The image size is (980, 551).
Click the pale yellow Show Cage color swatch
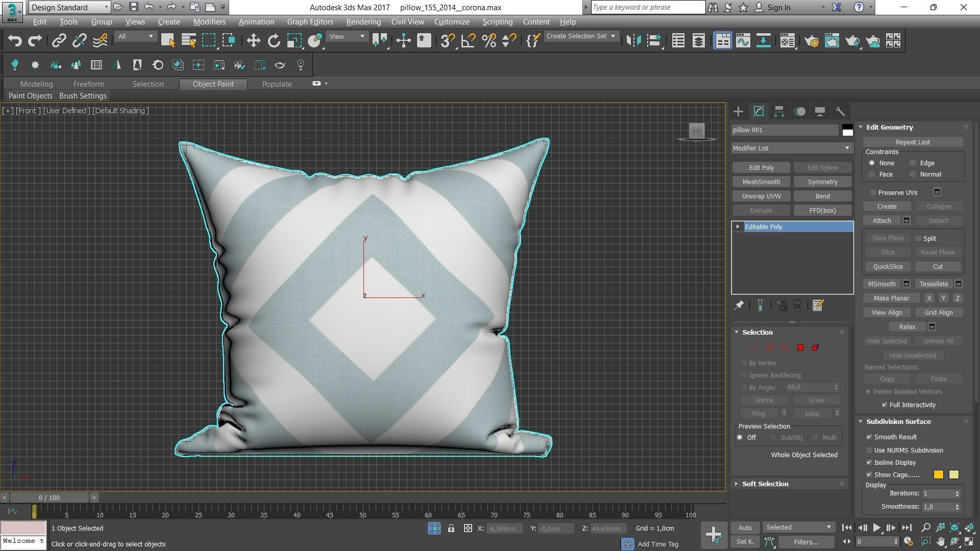[953, 475]
